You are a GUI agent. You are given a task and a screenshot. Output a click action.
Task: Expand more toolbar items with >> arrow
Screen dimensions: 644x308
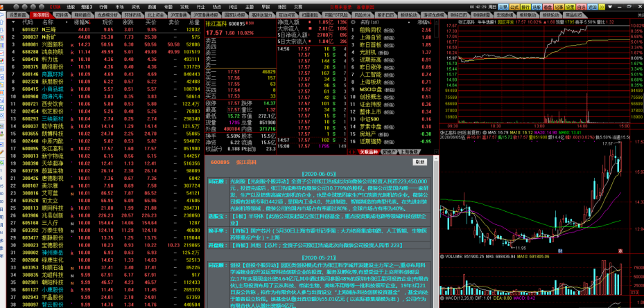602,7
